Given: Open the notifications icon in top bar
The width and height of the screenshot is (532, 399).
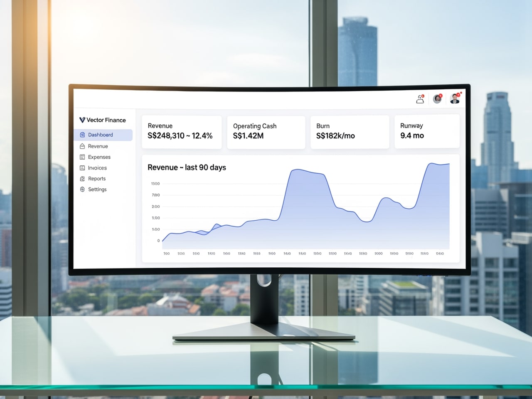Looking at the screenshot, I should coord(420,99).
